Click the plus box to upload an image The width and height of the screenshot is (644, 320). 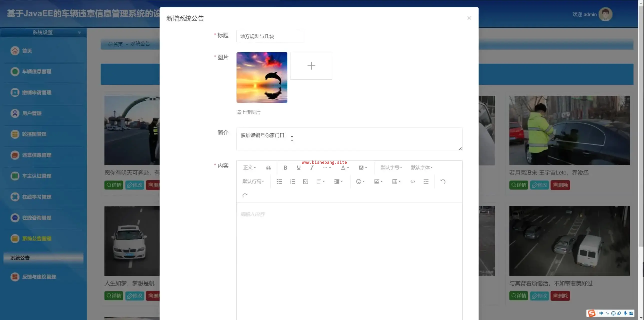(x=311, y=66)
